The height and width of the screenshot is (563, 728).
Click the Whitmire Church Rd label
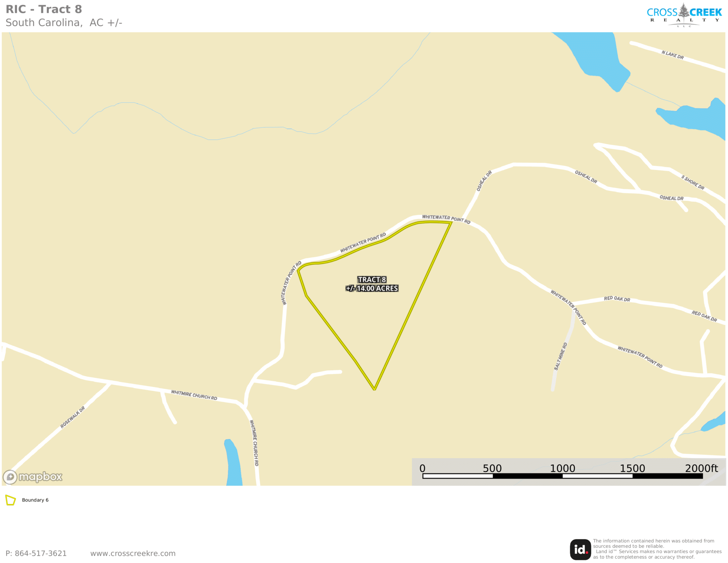point(194,395)
